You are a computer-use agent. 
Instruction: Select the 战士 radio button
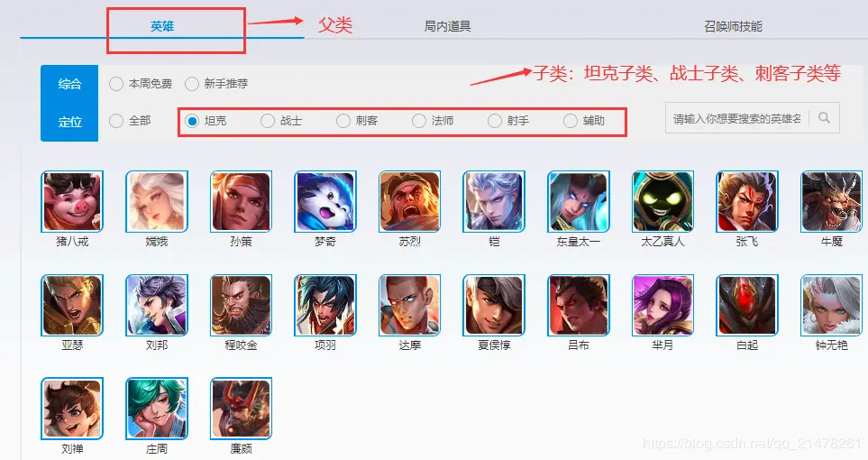tap(268, 121)
